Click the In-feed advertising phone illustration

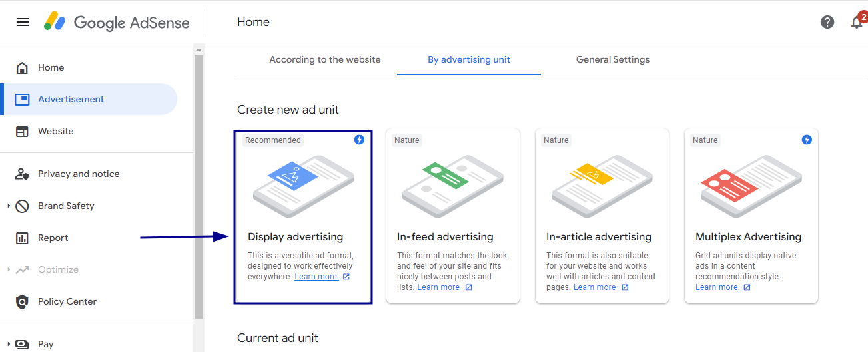click(452, 186)
